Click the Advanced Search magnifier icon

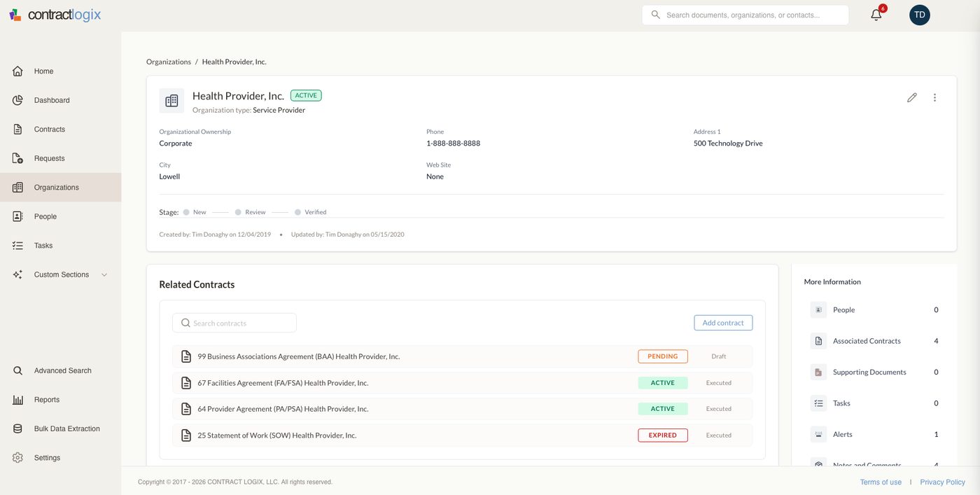[17, 370]
